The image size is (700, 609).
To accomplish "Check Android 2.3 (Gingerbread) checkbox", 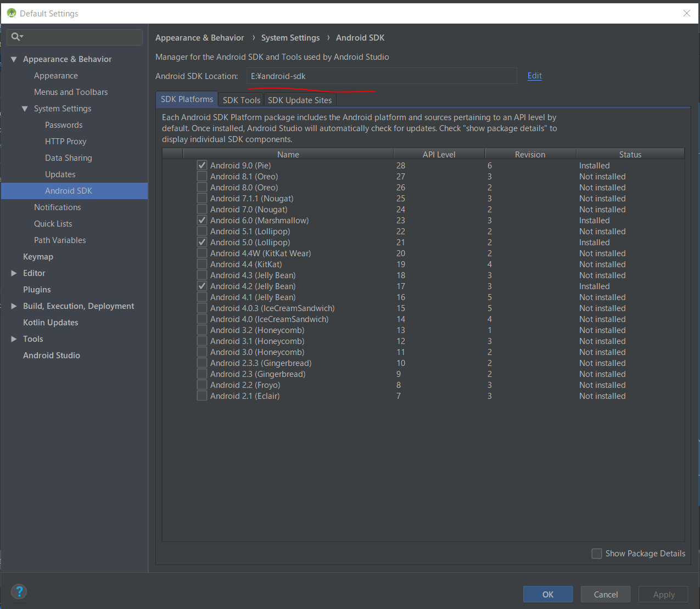I will (x=202, y=374).
